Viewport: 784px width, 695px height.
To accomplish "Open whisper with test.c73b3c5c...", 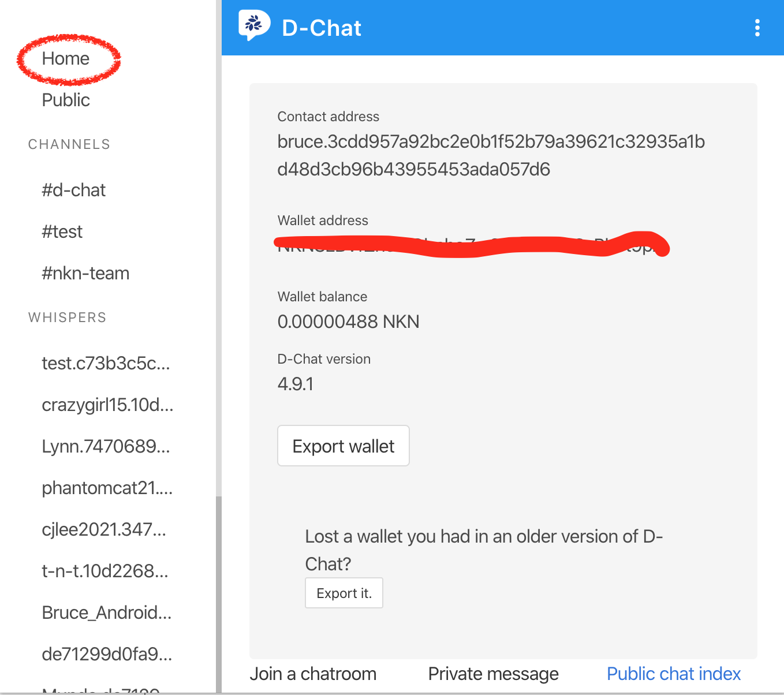I will 106,363.
